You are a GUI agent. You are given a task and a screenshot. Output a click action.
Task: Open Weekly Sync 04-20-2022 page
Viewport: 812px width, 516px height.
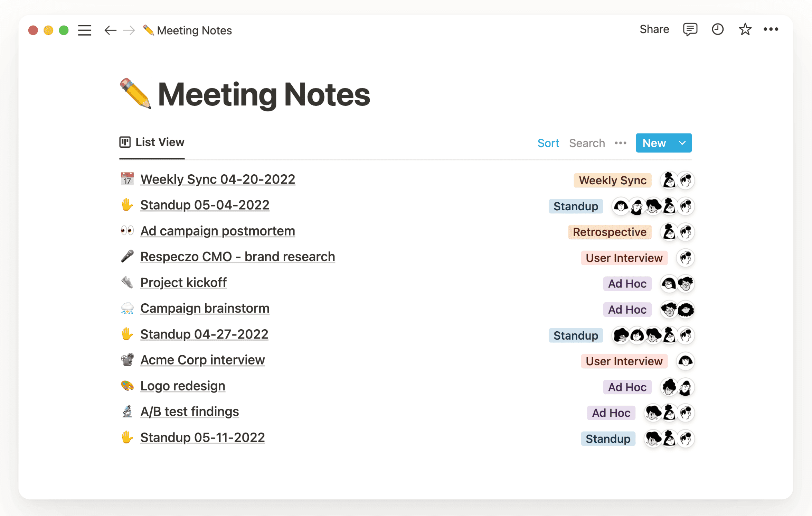pos(218,179)
